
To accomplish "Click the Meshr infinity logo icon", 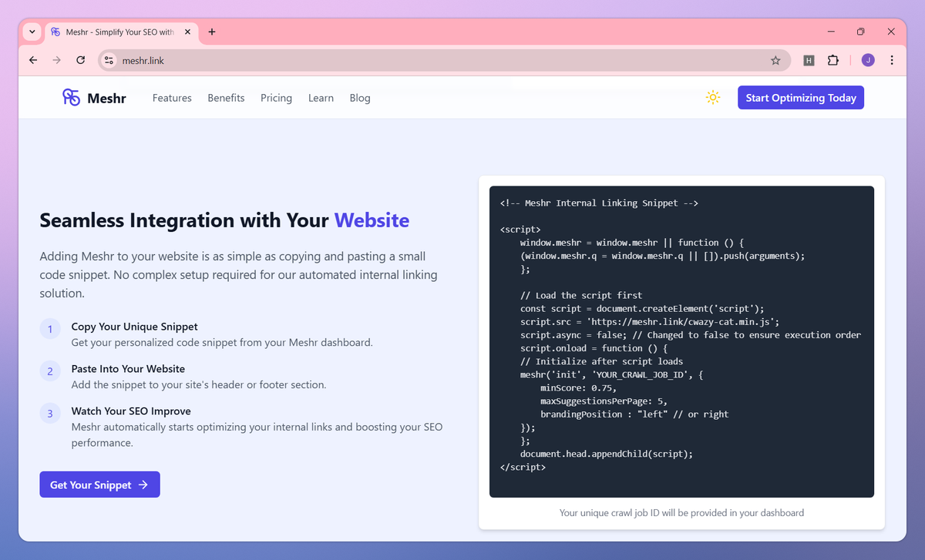I will tap(71, 97).
